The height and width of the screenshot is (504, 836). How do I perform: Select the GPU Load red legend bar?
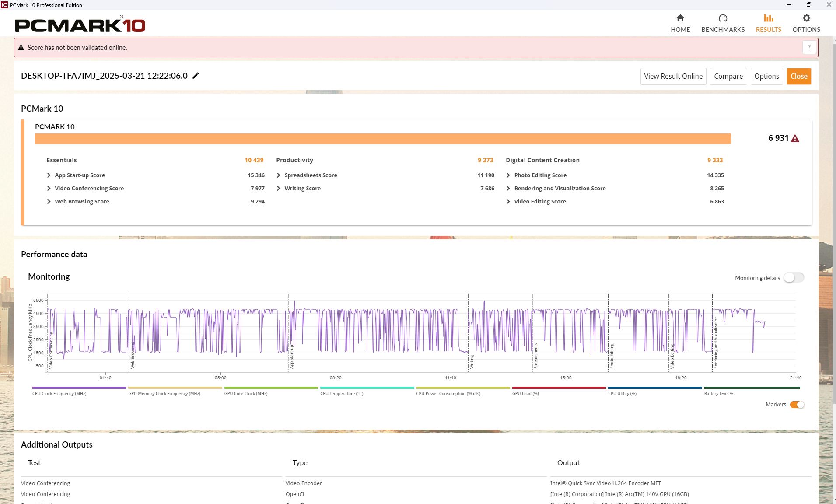[x=559, y=388]
